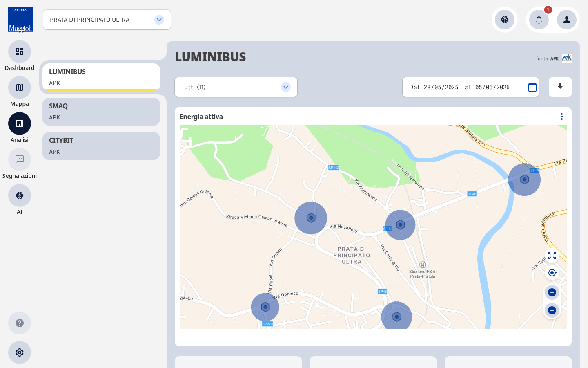The width and height of the screenshot is (588, 368).
Task: Click the Stazione FS di Prata-Pratola marker
Action: tap(423, 265)
